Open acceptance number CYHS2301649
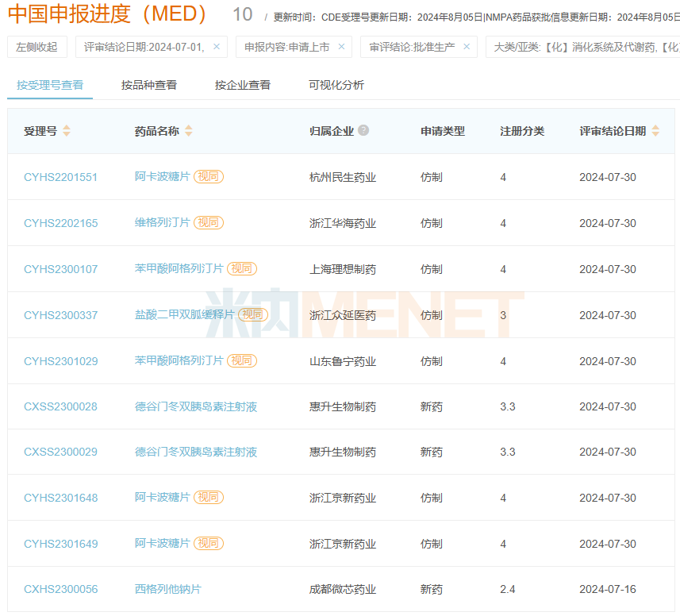The width and height of the screenshot is (680, 616). click(61, 544)
